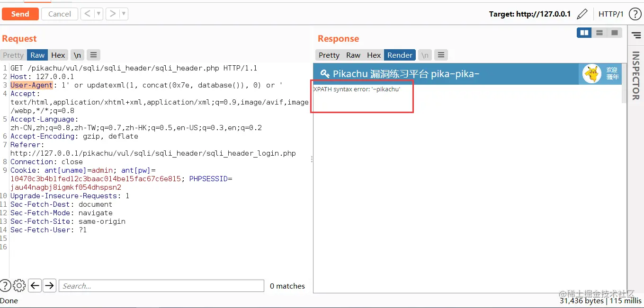This screenshot has height=308, width=644.
Task: Select side-by-side split layout
Action: (x=584, y=33)
